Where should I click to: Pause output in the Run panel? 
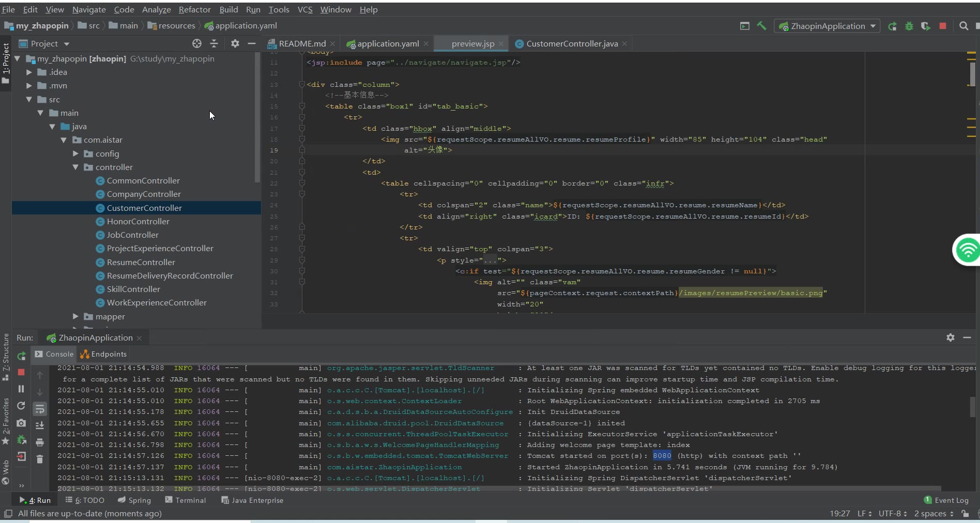click(21, 389)
